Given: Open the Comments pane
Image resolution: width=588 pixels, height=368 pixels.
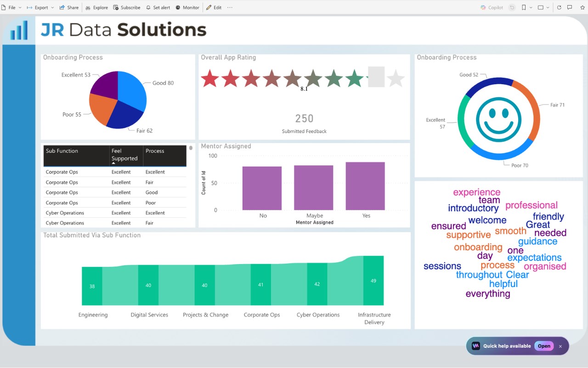Looking at the screenshot, I should [x=570, y=7].
